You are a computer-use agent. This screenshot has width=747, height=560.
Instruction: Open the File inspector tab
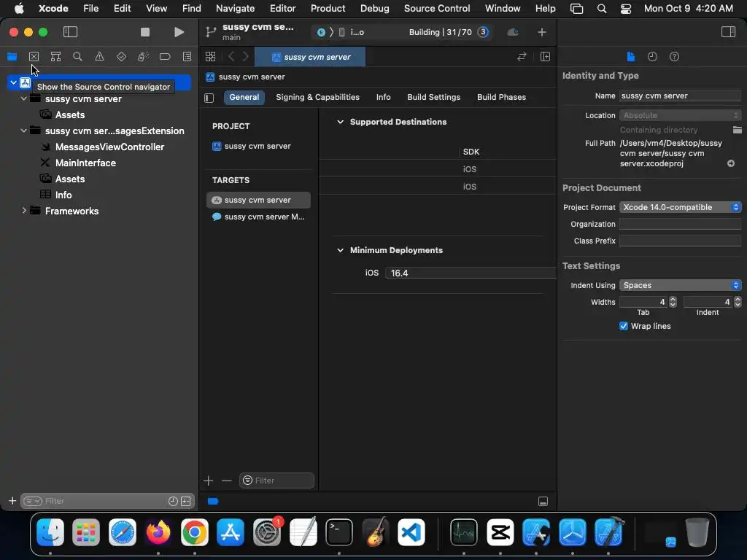coord(630,57)
